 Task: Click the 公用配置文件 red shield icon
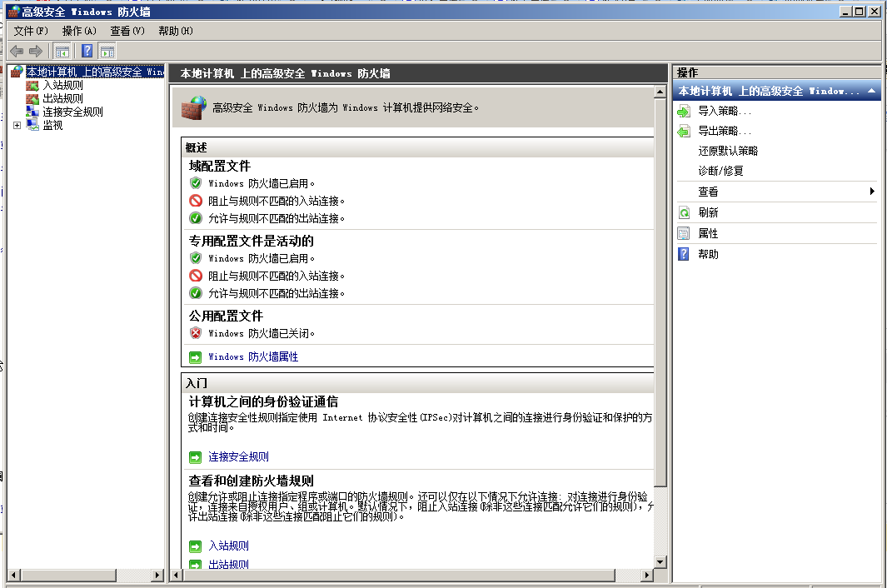coord(196,333)
